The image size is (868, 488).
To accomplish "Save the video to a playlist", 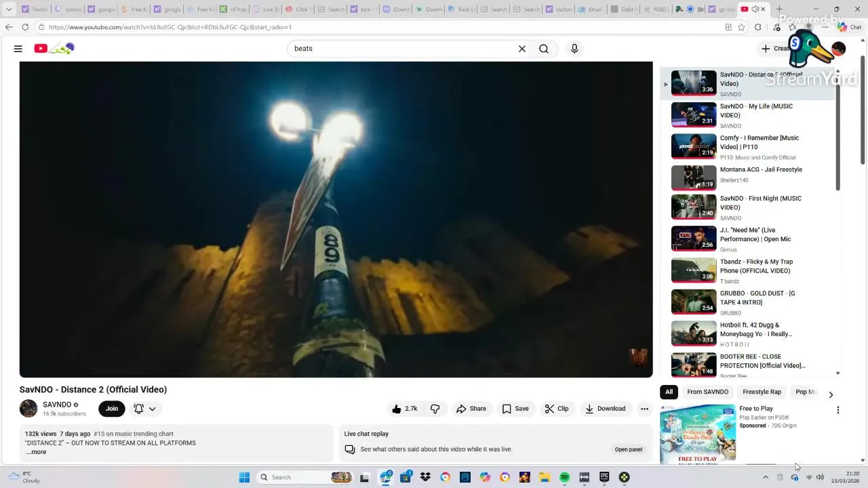I will (x=515, y=409).
